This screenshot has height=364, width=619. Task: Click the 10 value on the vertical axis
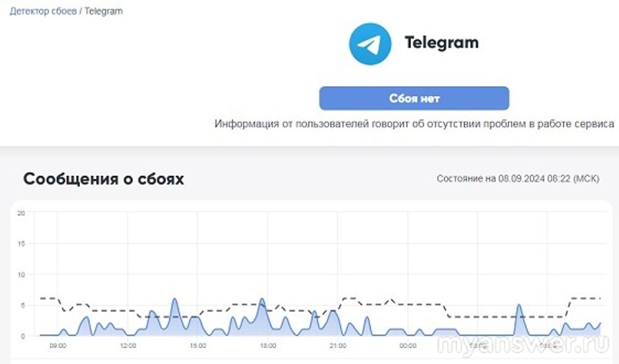[21, 274]
